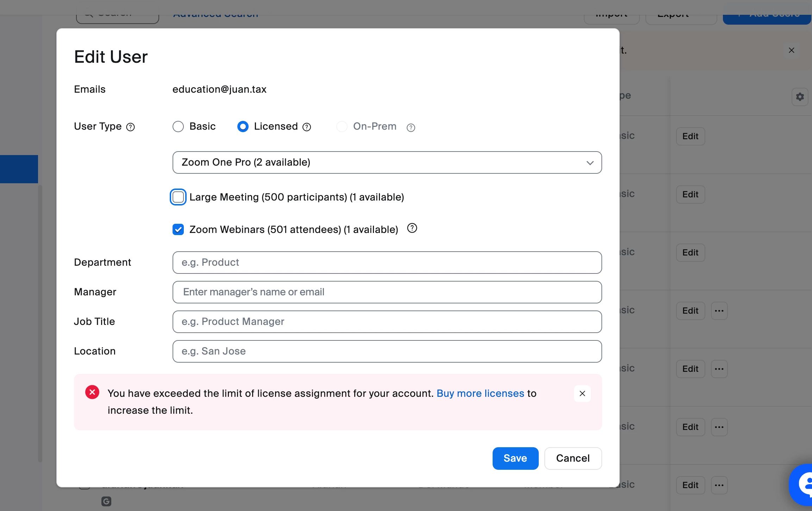The image size is (812, 511).
Task: Check the Large Meeting 500 participants box
Action: [x=178, y=197]
